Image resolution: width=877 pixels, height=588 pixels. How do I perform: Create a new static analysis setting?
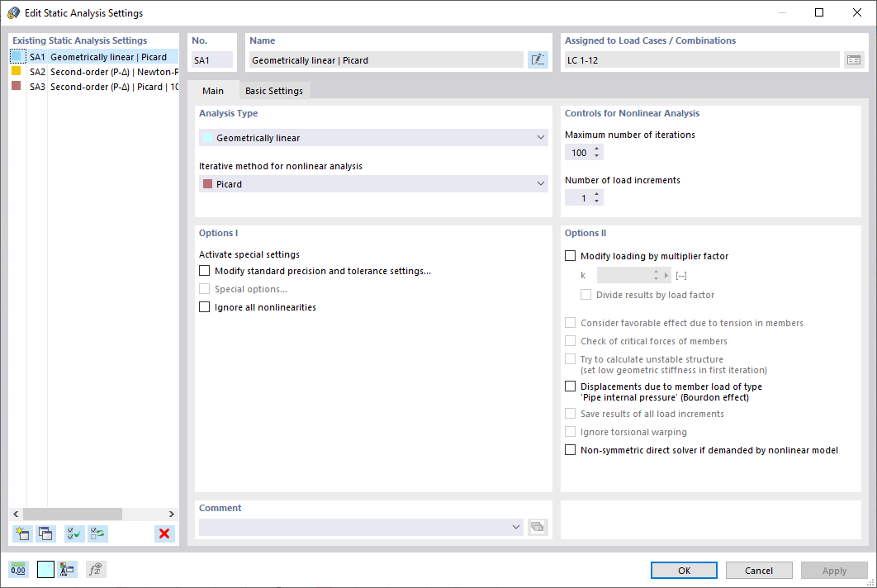[22, 533]
